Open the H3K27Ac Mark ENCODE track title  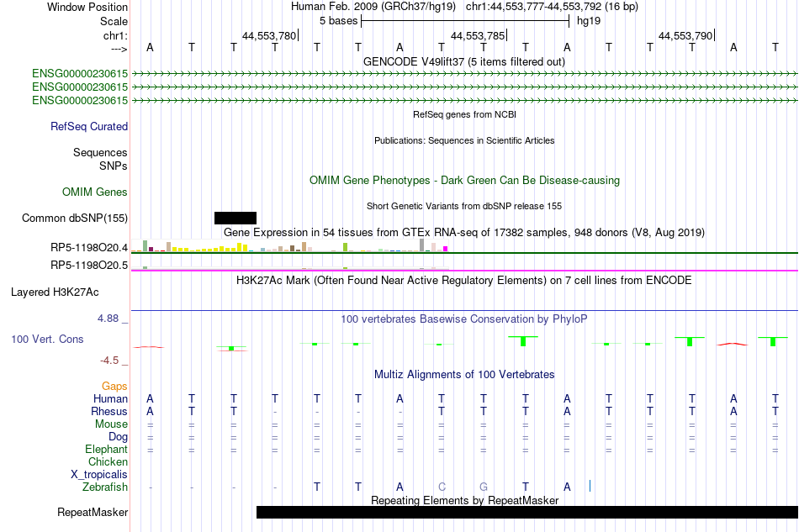pyautogui.click(x=464, y=281)
